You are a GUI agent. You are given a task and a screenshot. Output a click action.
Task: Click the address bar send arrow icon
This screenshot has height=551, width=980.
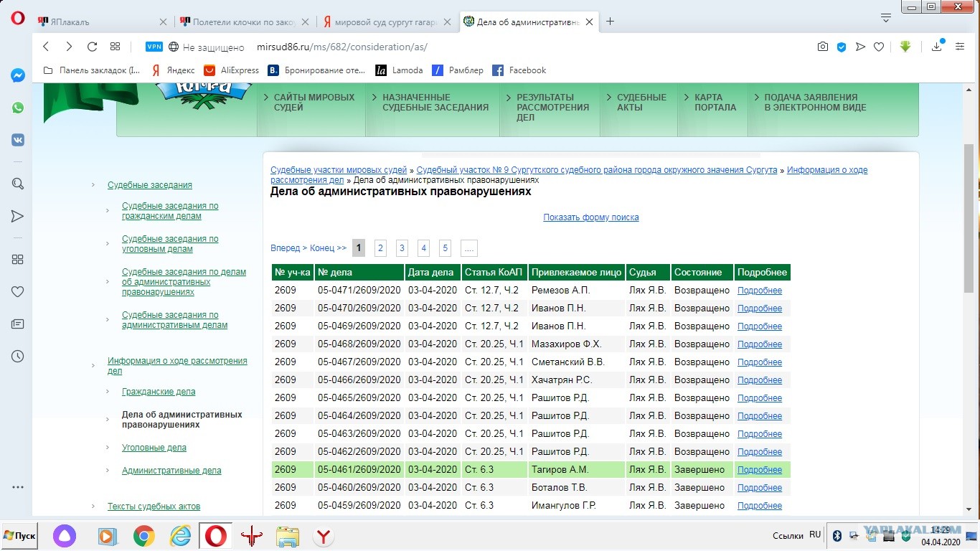tap(860, 47)
